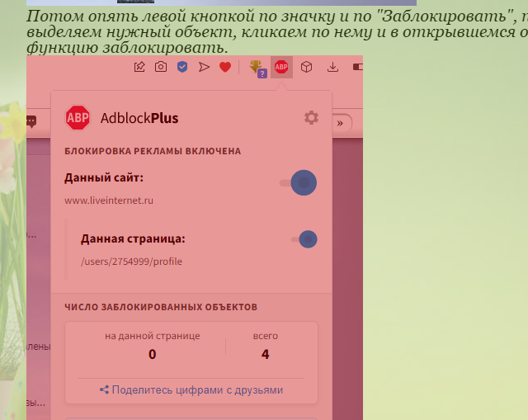Viewport: 528px width, 420px height.
Task: Click the share icon beside Поделитесь
Action: pos(104,389)
